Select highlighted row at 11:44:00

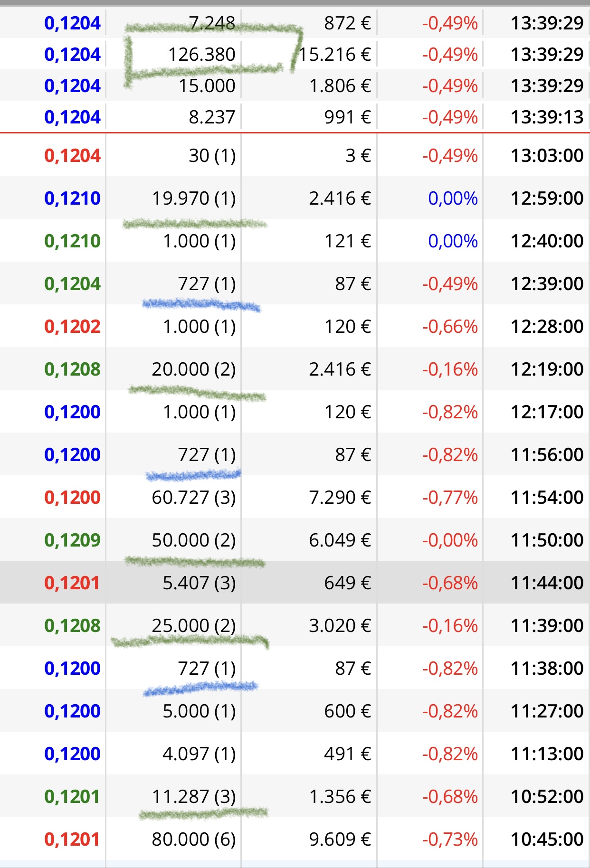(295, 583)
